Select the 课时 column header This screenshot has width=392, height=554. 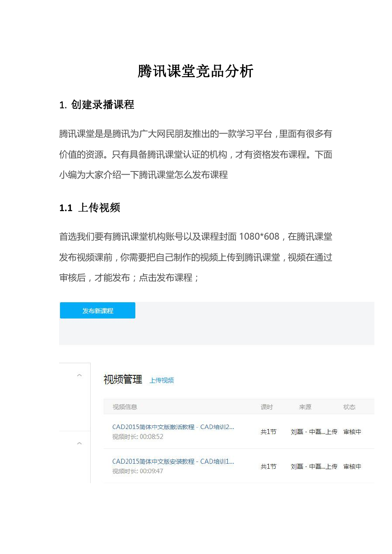pos(267,407)
